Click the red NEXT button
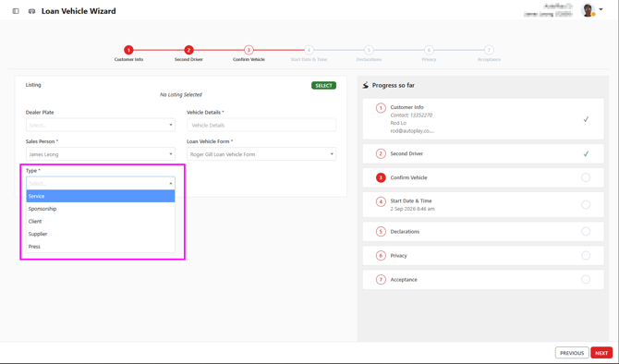Image resolution: width=619 pixels, height=364 pixels. (601, 353)
